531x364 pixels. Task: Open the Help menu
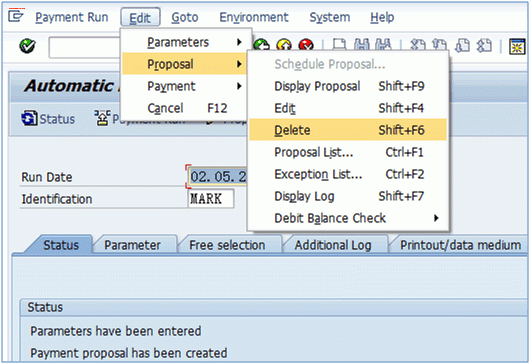pyautogui.click(x=382, y=17)
